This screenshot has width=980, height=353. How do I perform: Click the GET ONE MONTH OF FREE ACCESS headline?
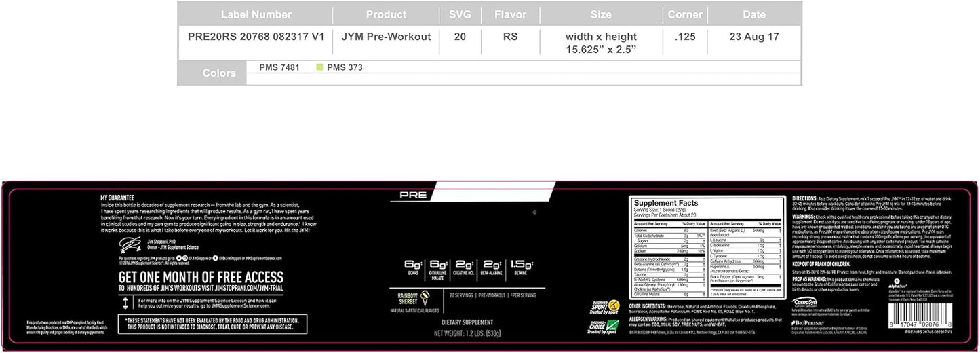click(201, 276)
